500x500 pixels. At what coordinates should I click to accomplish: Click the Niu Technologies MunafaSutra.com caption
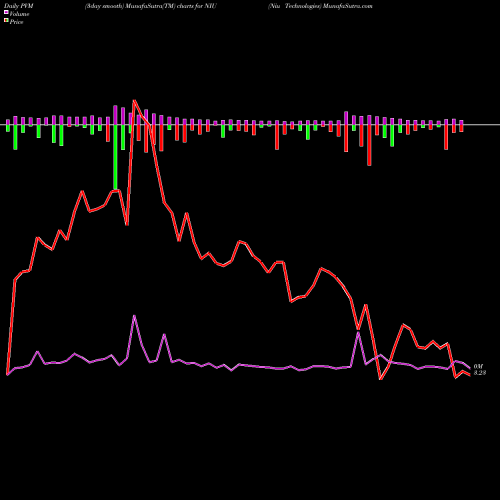[320, 6]
